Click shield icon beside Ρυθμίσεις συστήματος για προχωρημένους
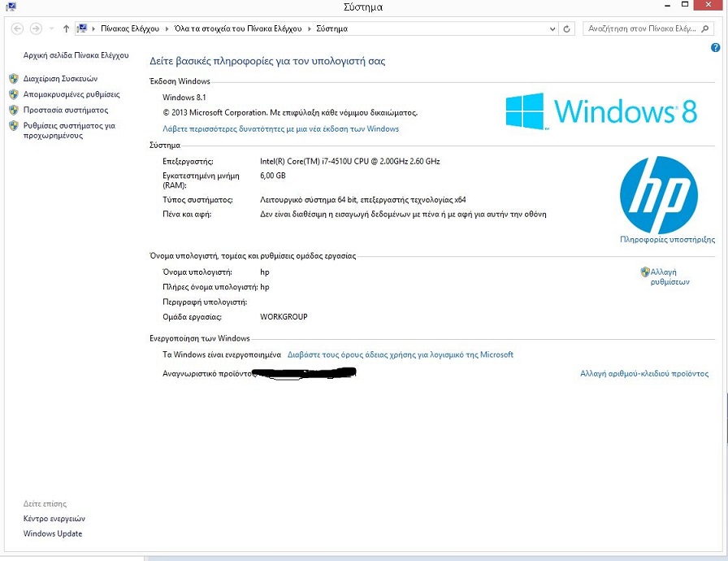Viewport: 728px width, 561px height. coord(14,125)
